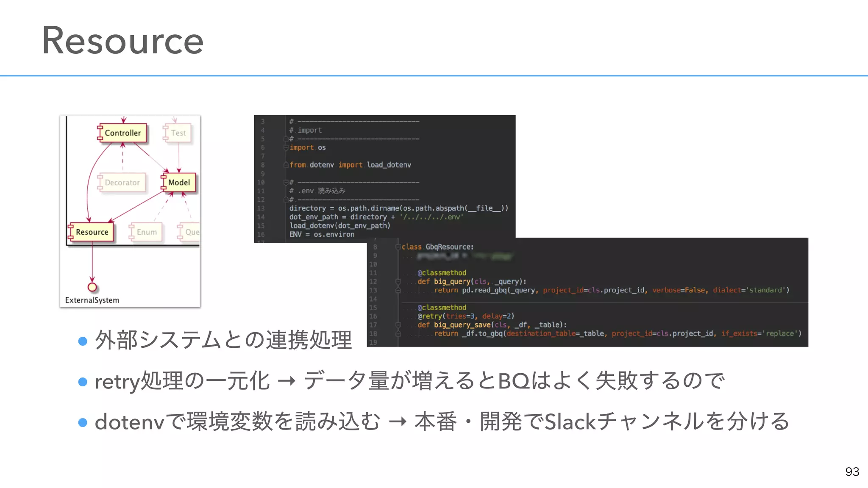
Task: Click the ExternalSystem interface circle
Action: coord(92,287)
